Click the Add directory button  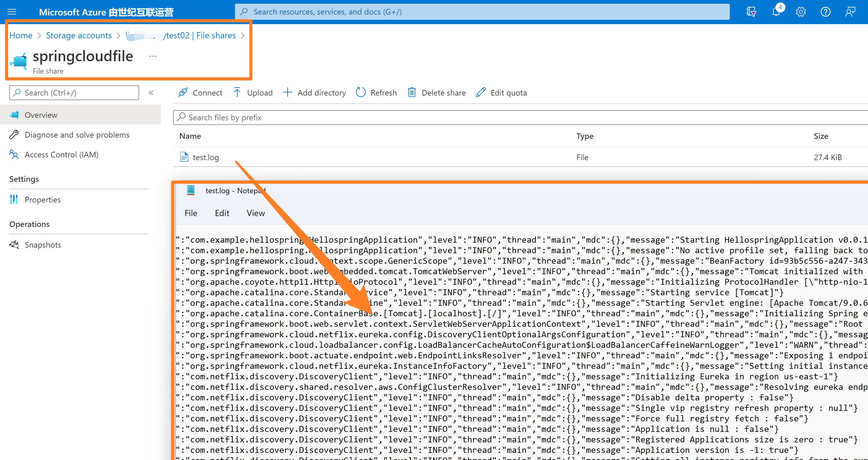314,93
